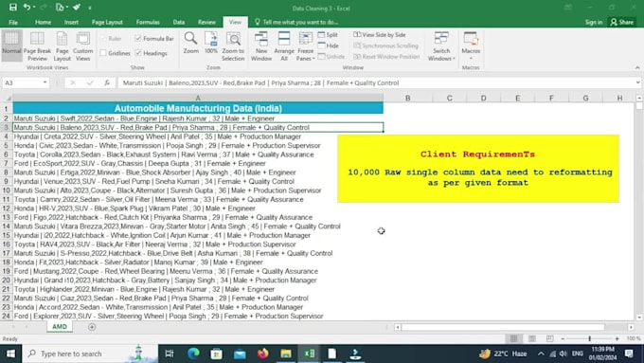The width and height of the screenshot is (644, 363).
Task: Click View Side by Side
Action: [380, 35]
